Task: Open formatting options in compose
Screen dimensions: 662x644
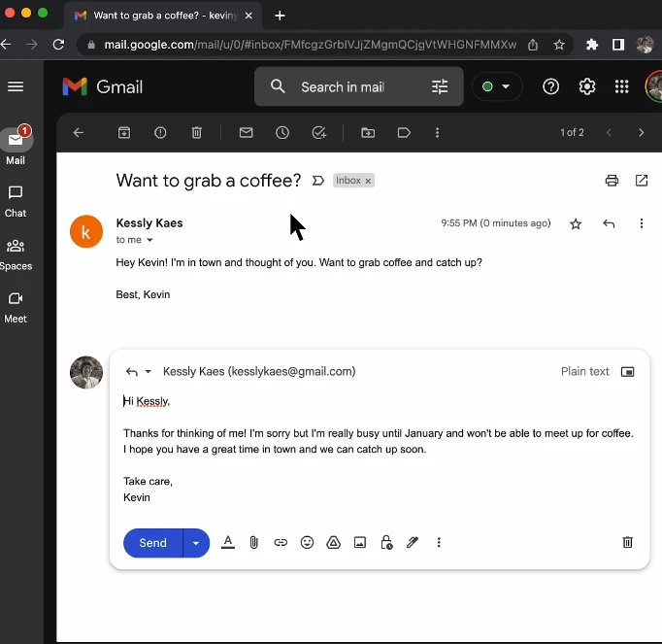Action: 228,543
